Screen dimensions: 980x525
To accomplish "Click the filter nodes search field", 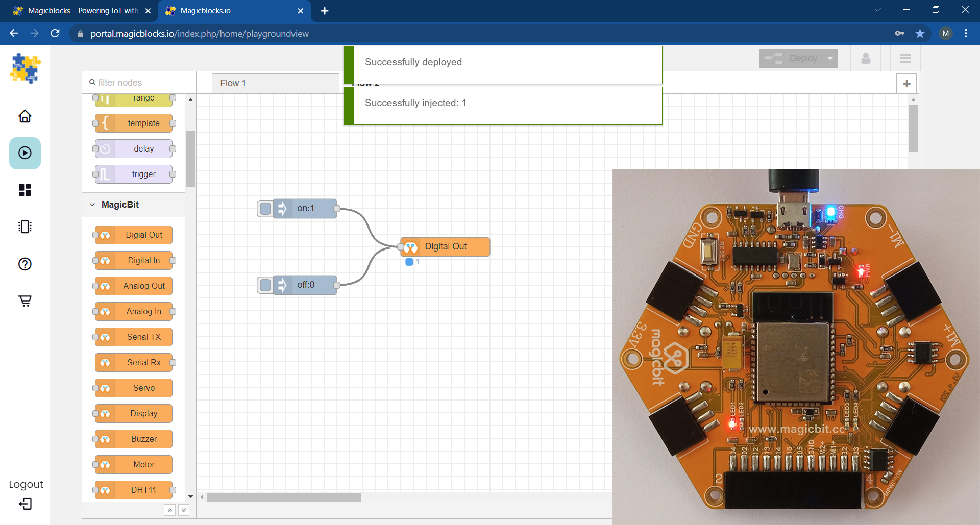I will tap(139, 83).
